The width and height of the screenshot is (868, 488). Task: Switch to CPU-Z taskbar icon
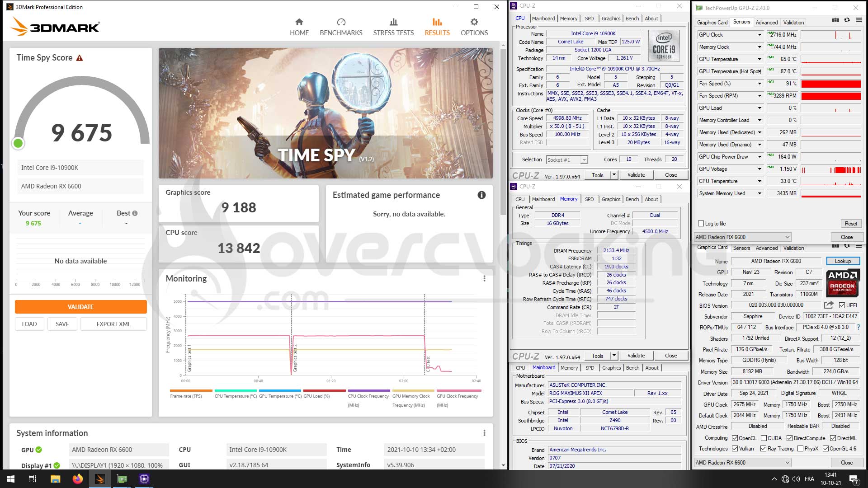click(144, 479)
